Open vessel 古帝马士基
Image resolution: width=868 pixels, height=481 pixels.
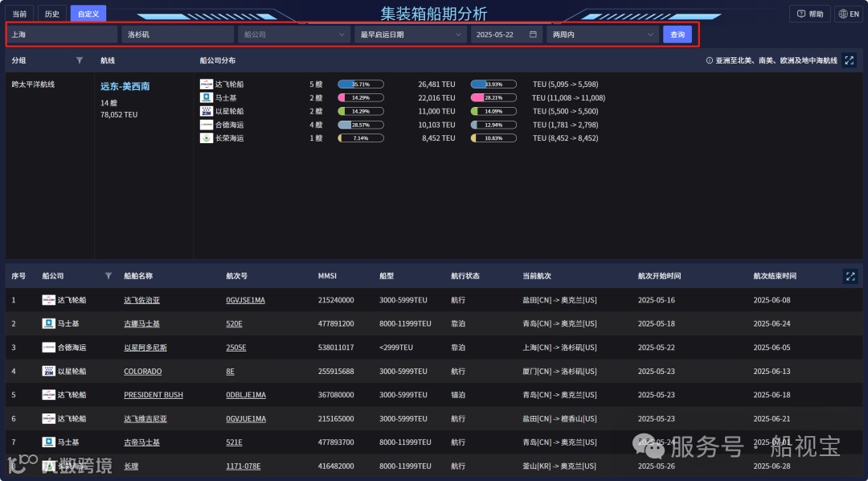pos(141,442)
